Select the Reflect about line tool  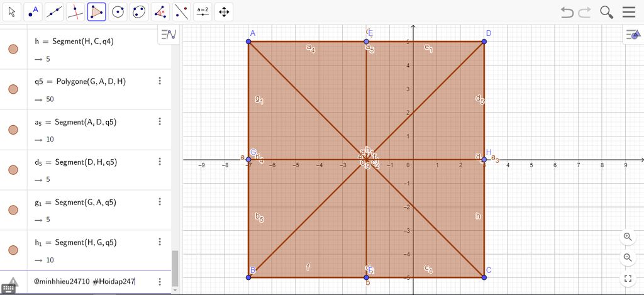[181, 12]
